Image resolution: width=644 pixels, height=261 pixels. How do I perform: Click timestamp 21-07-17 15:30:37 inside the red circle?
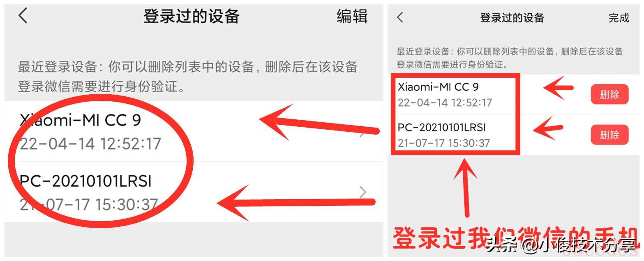(89, 204)
